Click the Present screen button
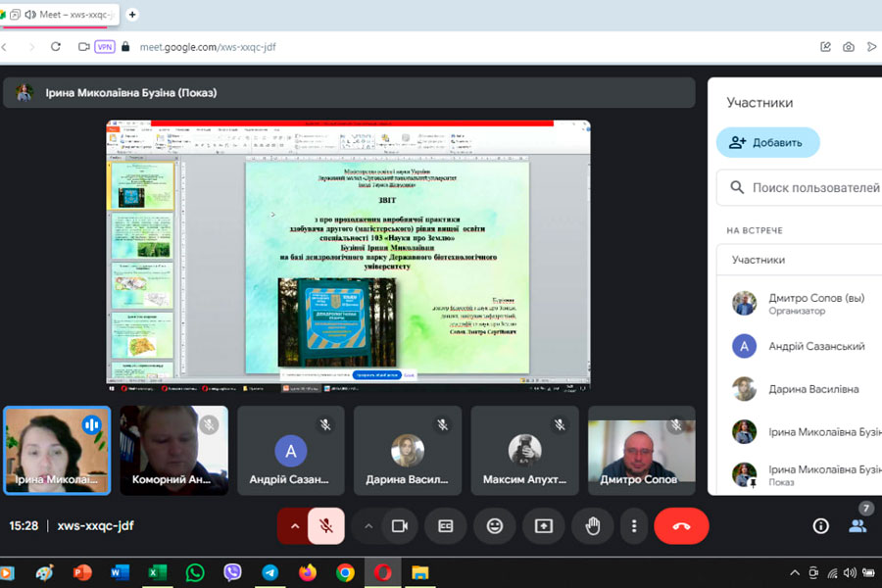882x588 pixels. (x=543, y=526)
